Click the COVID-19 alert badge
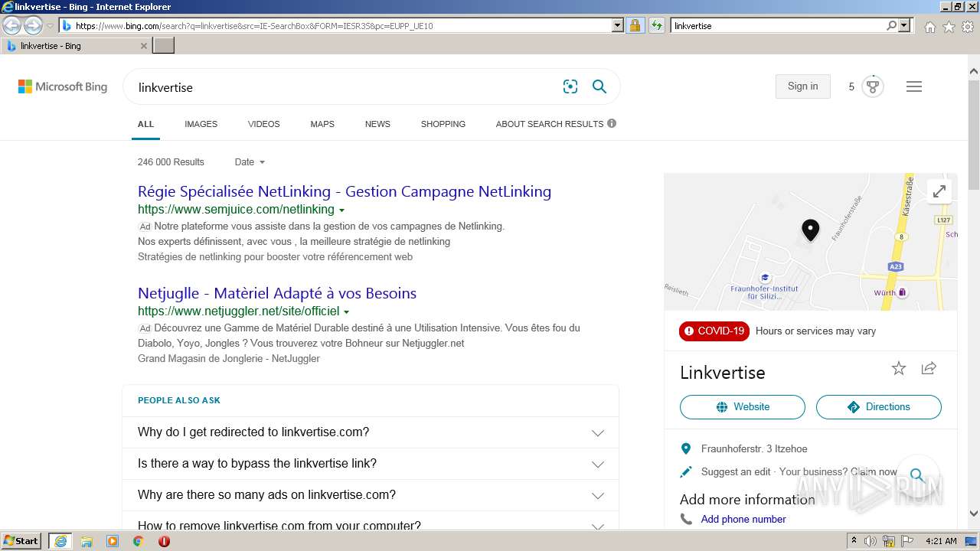The image size is (980, 551). (714, 331)
